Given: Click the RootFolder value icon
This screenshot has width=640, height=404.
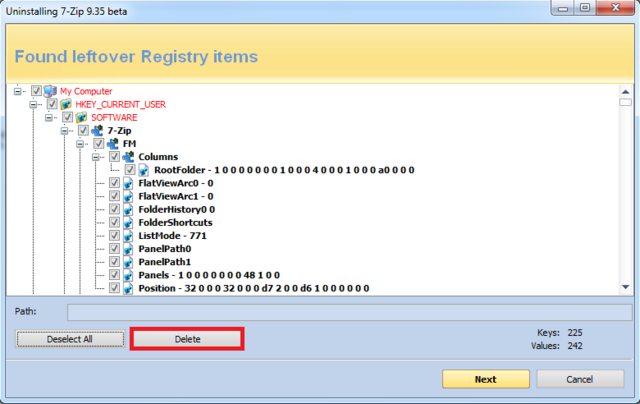Looking at the screenshot, I should (x=144, y=170).
